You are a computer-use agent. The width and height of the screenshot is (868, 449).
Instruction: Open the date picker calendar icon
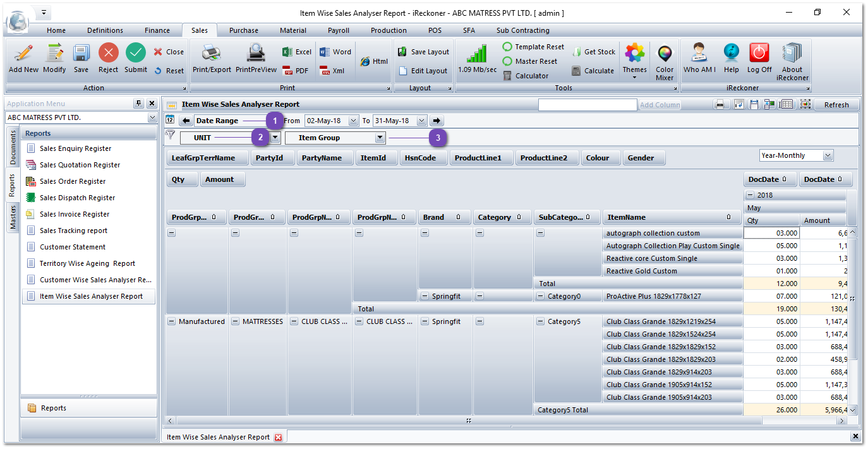pos(169,119)
